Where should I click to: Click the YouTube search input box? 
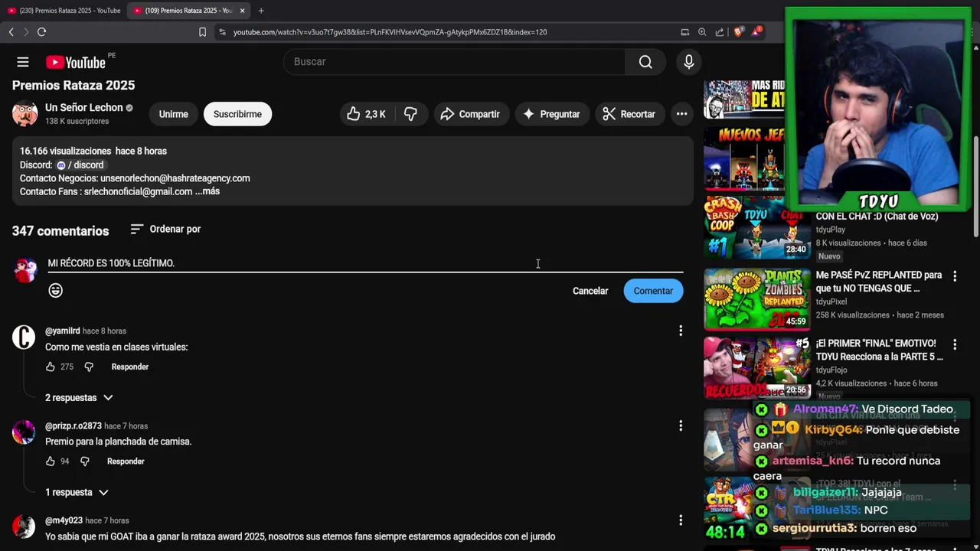pyautogui.click(x=454, y=62)
